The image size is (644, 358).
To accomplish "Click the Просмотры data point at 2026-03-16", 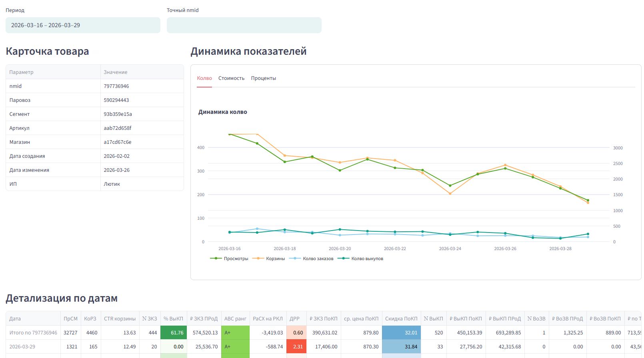I will (230, 134).
